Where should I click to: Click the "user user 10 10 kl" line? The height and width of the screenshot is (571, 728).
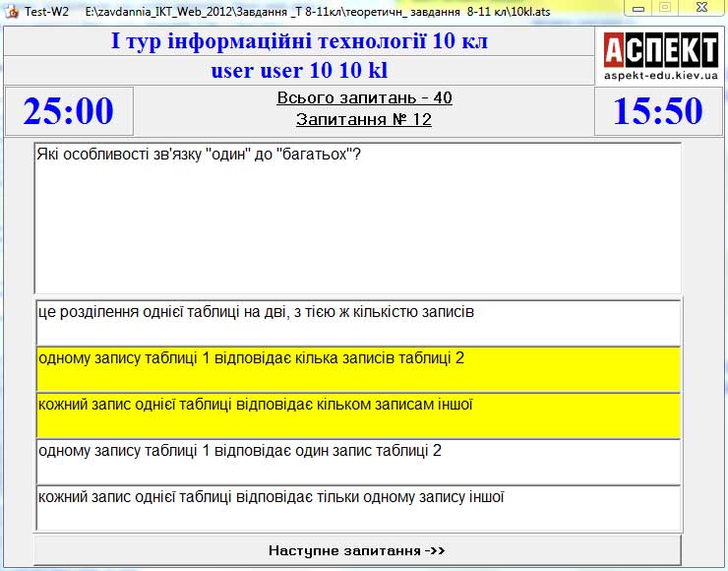[298, 71]
